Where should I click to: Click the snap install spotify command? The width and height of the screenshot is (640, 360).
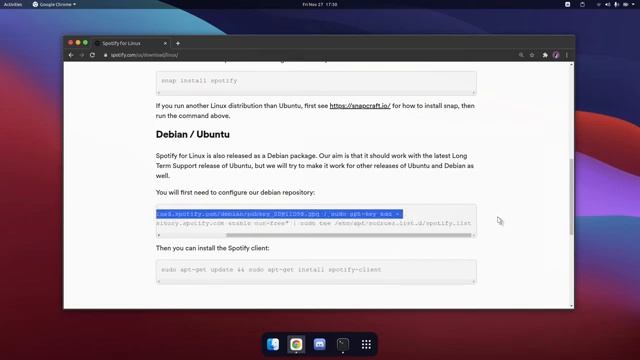(x=199, y=80)
